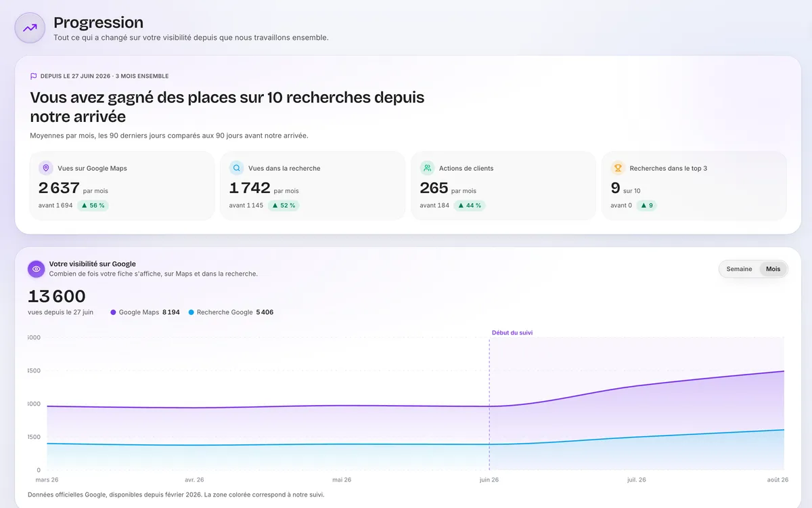Click the 'Actions de clients' card label

tap(466, 168)
